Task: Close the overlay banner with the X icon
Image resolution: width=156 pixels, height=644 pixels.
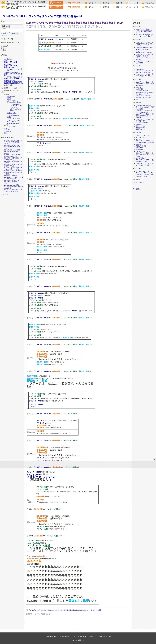Action: (154, 460)
